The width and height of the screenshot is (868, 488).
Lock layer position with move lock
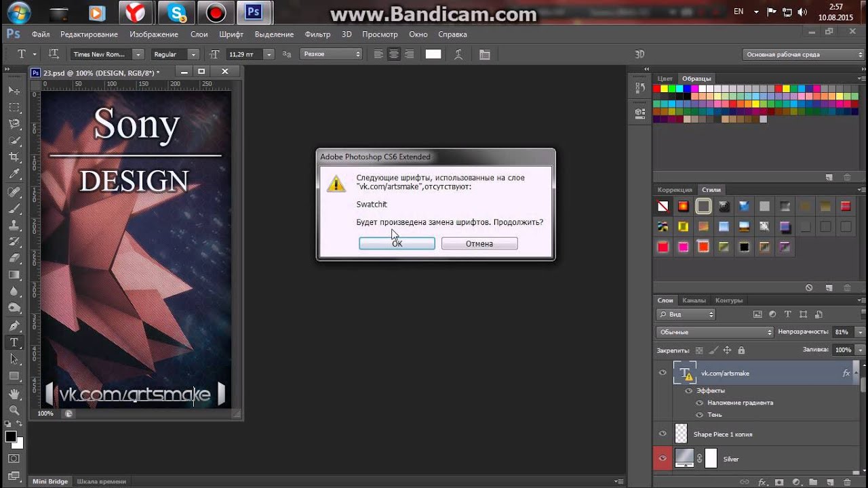[727, 350]
